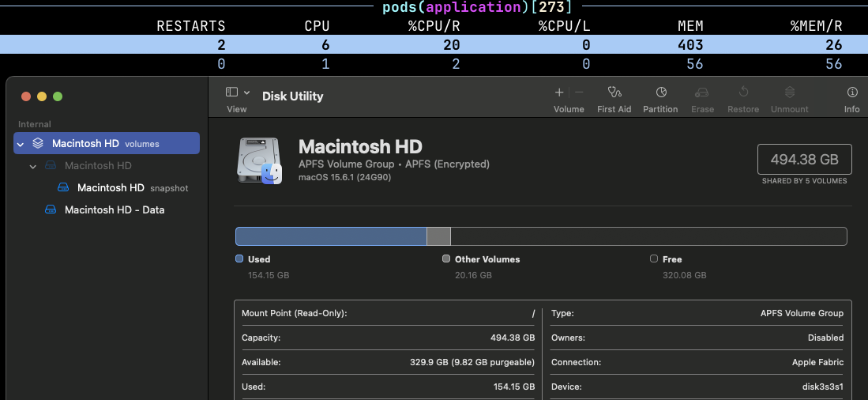Add a volume with the plus icon
Screen dimensions: 868x400
[559, 92]
